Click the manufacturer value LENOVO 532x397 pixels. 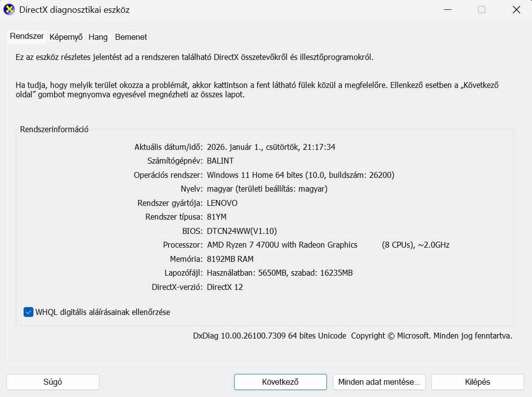pos(222,203)
